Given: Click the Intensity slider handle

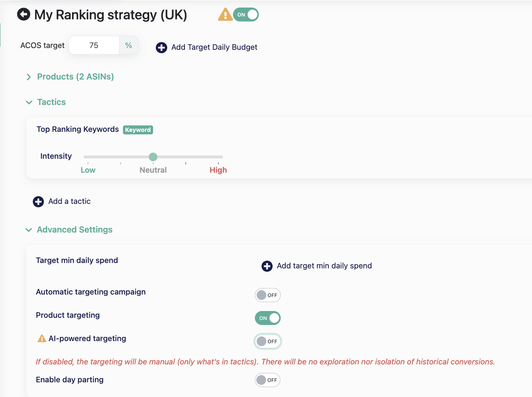Looking at the screenshot, I should pos(153,157).
